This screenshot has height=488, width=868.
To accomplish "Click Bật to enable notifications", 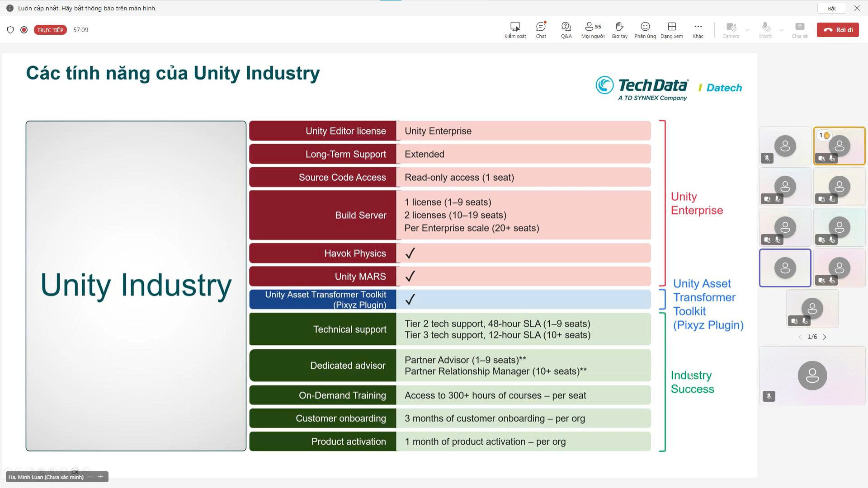I will click(832, 8).
